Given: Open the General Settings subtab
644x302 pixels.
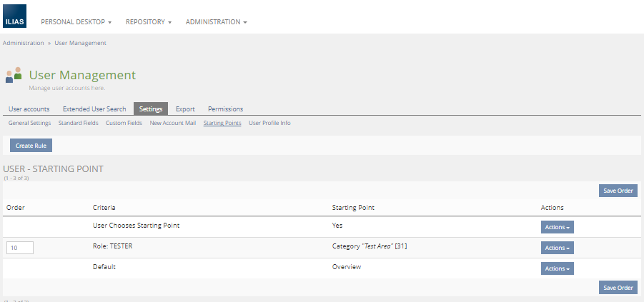Looking at the screenshot, I should 30,123.
